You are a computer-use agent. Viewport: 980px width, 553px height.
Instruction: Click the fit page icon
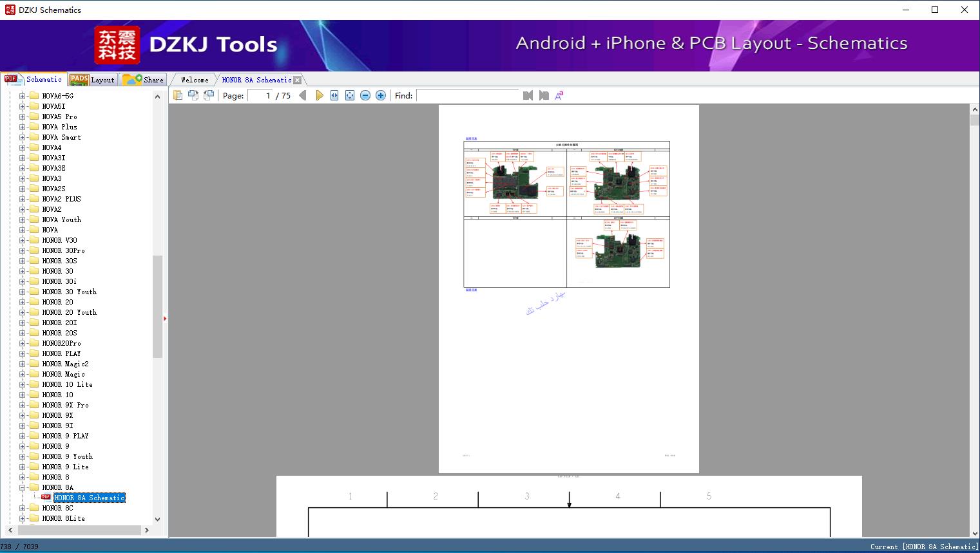(350, 95)
